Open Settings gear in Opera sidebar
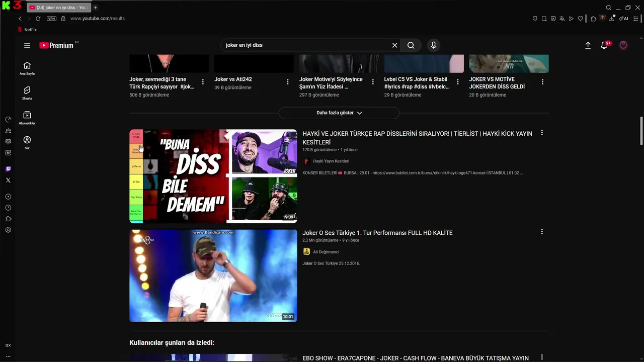Image resolution: width=644 pixels, height=362 pixels. coord(8,230)
